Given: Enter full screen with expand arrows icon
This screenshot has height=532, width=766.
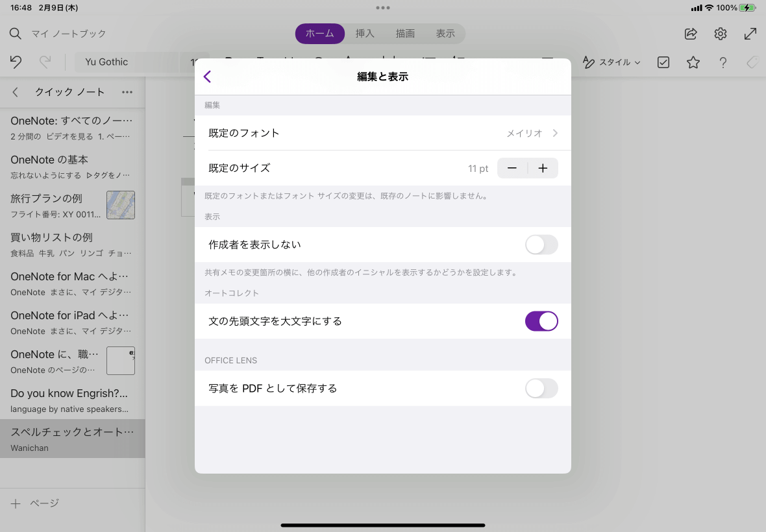Looking at the screenshot, I should click(x=750, y=34).
